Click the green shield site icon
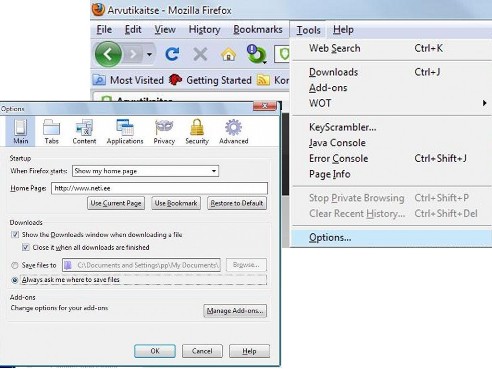This screenshot has height=369, width=492. (284, 54)
